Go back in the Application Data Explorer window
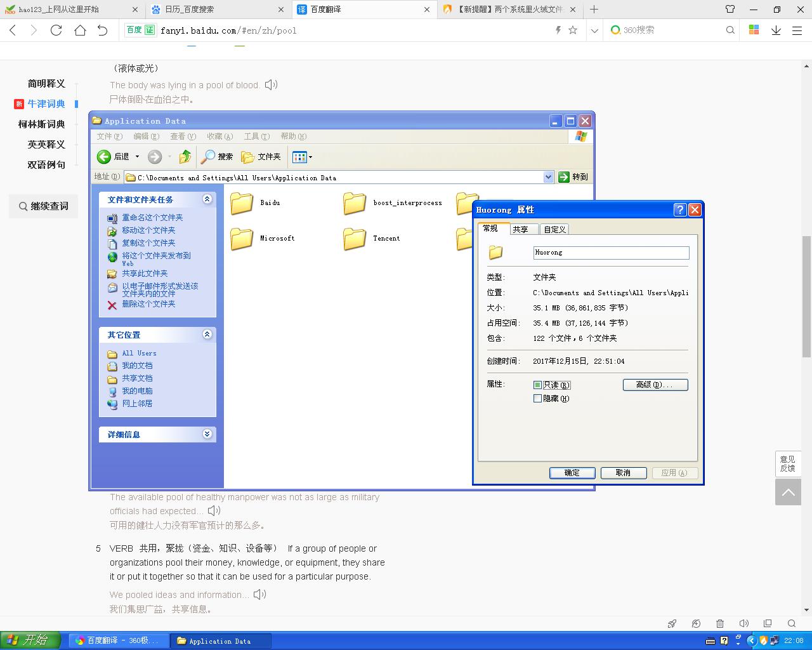This screenshot has width=812, height=650. click(112, 156)
